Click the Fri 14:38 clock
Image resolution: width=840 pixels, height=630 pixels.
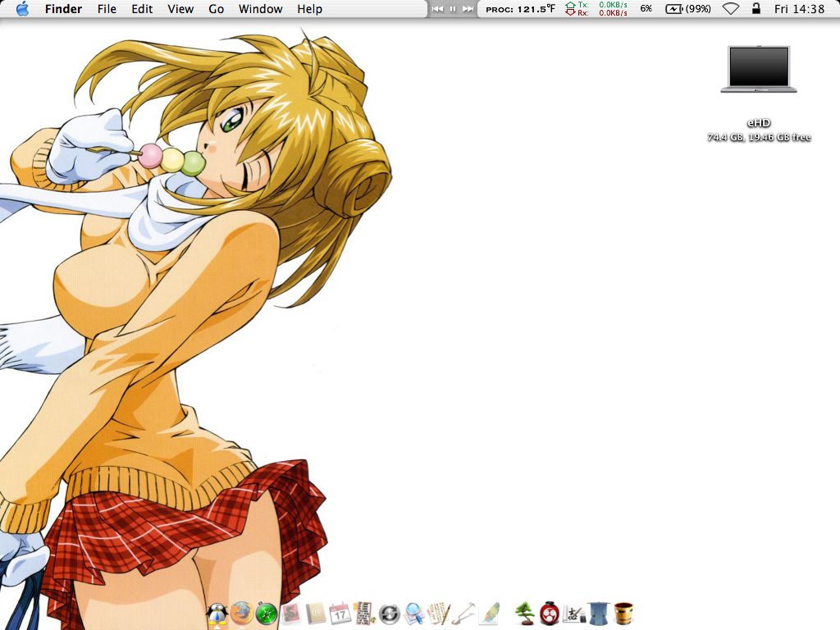(799, 9)
